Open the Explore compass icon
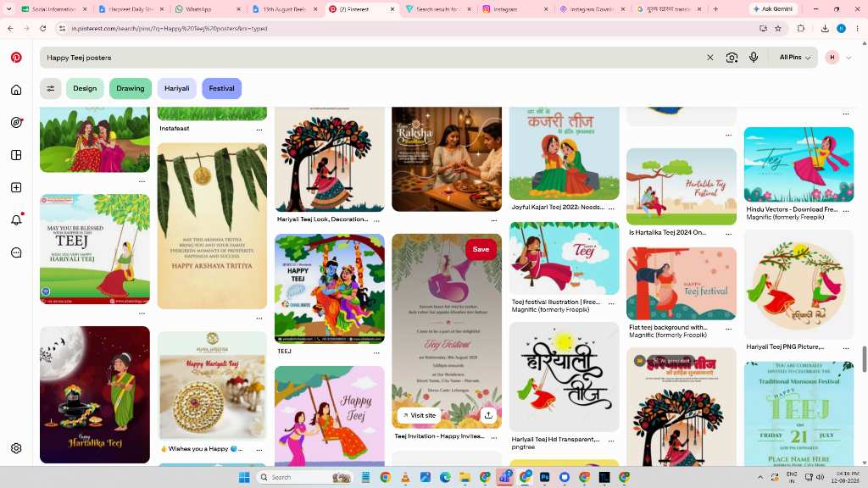The height and width of the screenshot is (488, 868). point(16,122)
